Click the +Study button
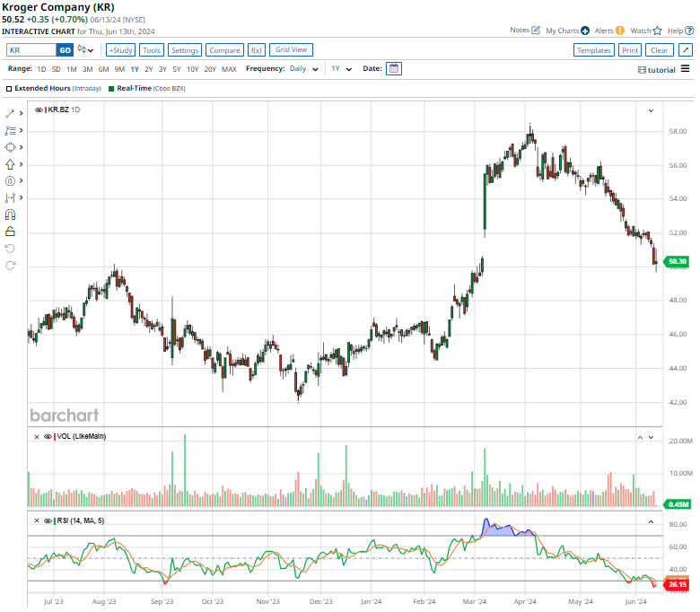This screenshot has width=700, height=612. coord(121,50)
